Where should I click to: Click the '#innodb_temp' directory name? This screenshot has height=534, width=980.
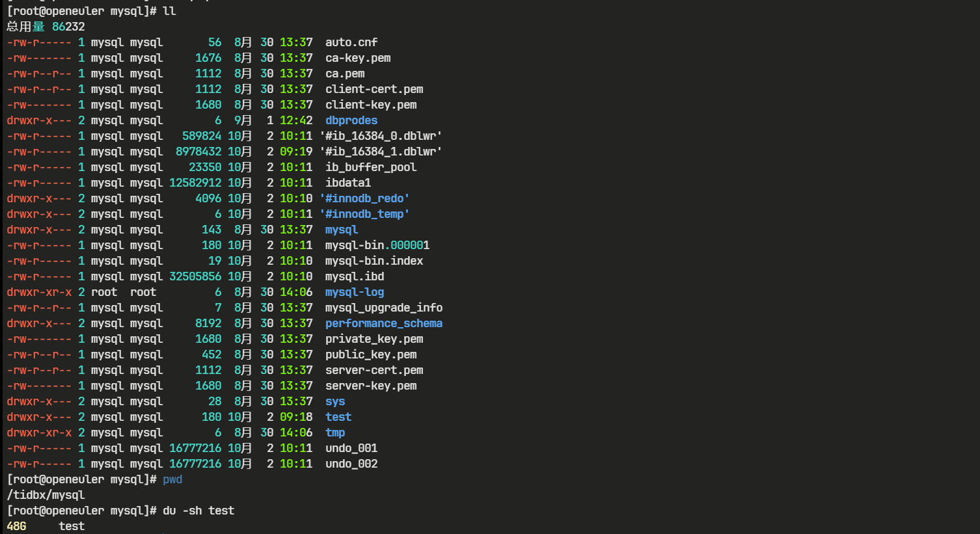364,214
